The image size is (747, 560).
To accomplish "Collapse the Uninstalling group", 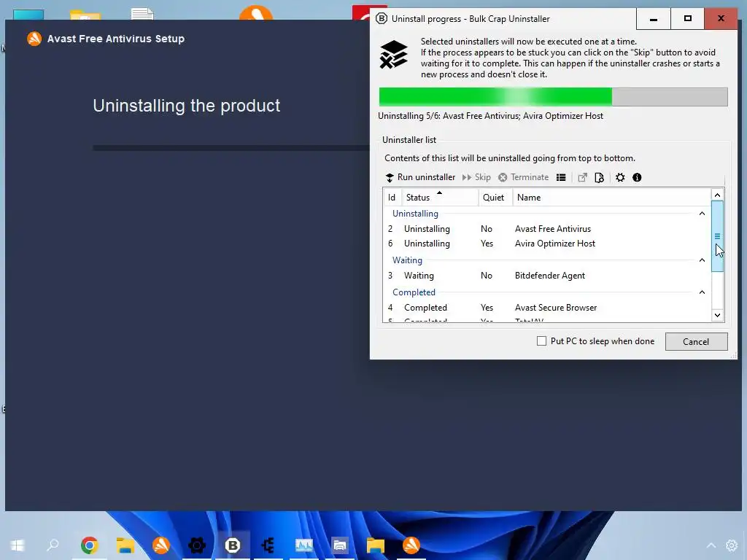I will [702, 214].
